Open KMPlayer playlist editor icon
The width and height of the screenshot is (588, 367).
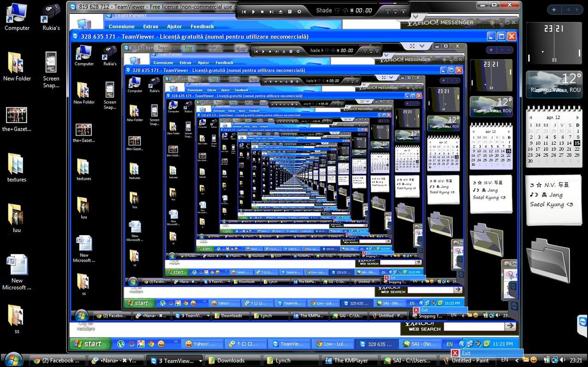point(290,11)
